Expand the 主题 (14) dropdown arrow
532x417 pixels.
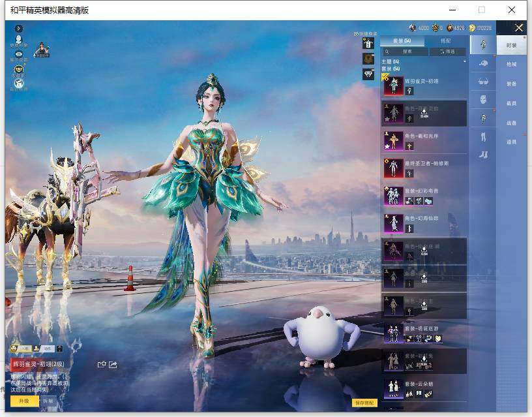(464, 61)
